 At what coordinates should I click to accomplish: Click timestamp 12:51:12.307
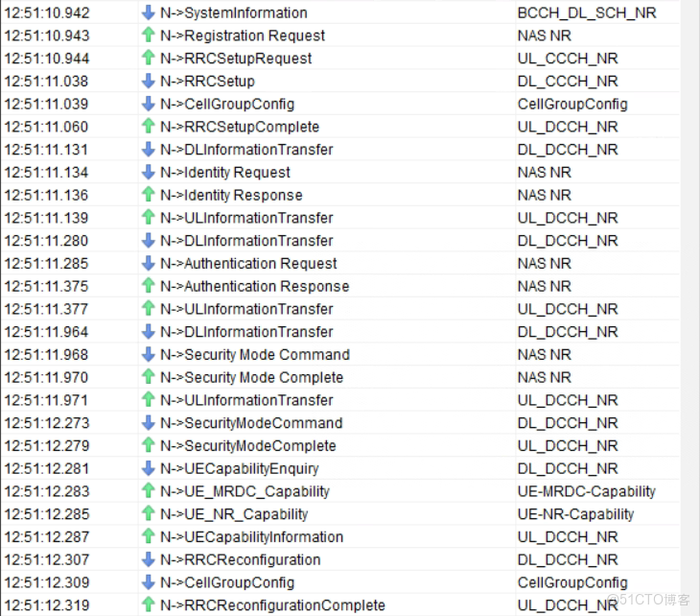(47, 559)
